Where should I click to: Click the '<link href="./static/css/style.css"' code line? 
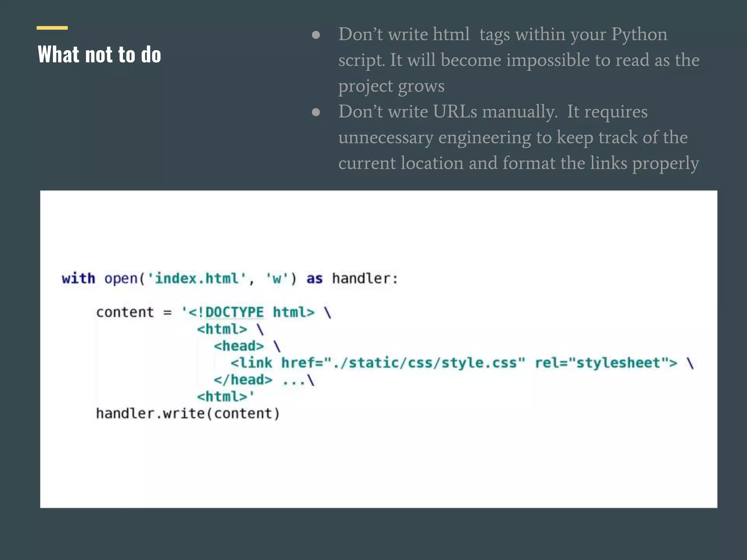[462, 363]
